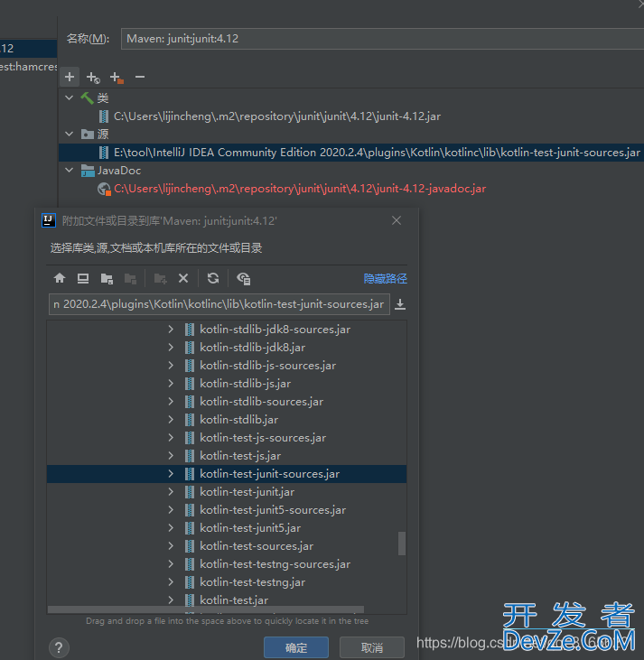Click the file tree horizontal scrollbar
Image resolution: width=644 pixels, height=660 pixels.
pyautogui.click(x=206, y=609)
